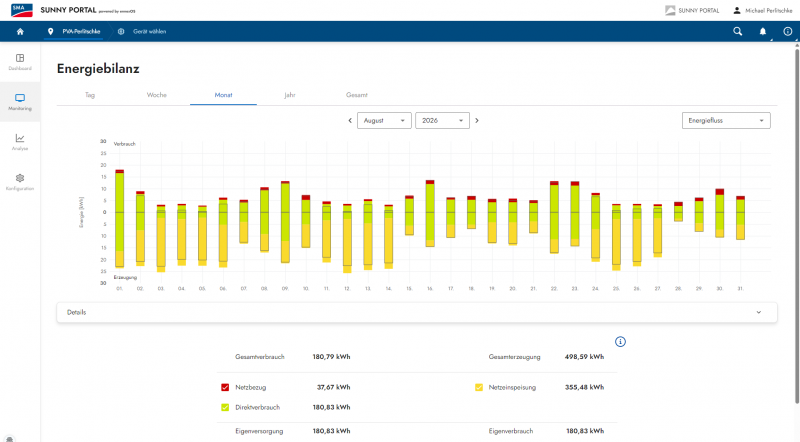
Task: Select the Monat tab
Action: pyautogui.click(x=223, y=95)
